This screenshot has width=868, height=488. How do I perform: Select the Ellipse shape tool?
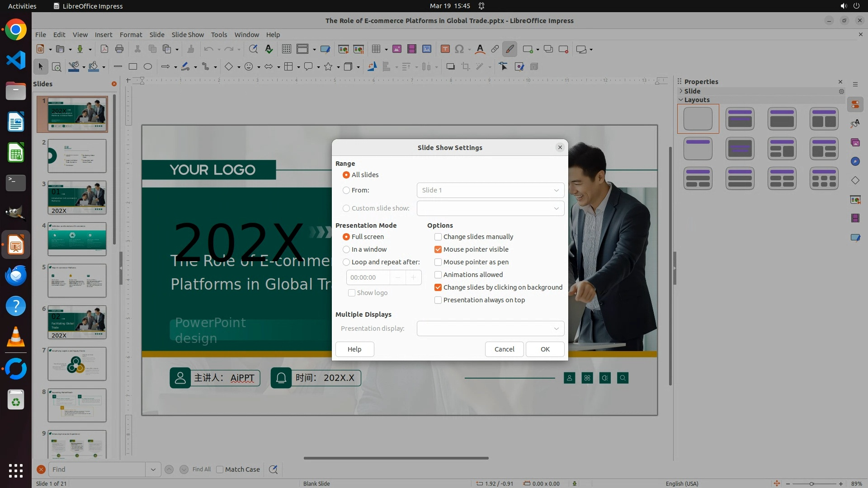click(148, 66)
